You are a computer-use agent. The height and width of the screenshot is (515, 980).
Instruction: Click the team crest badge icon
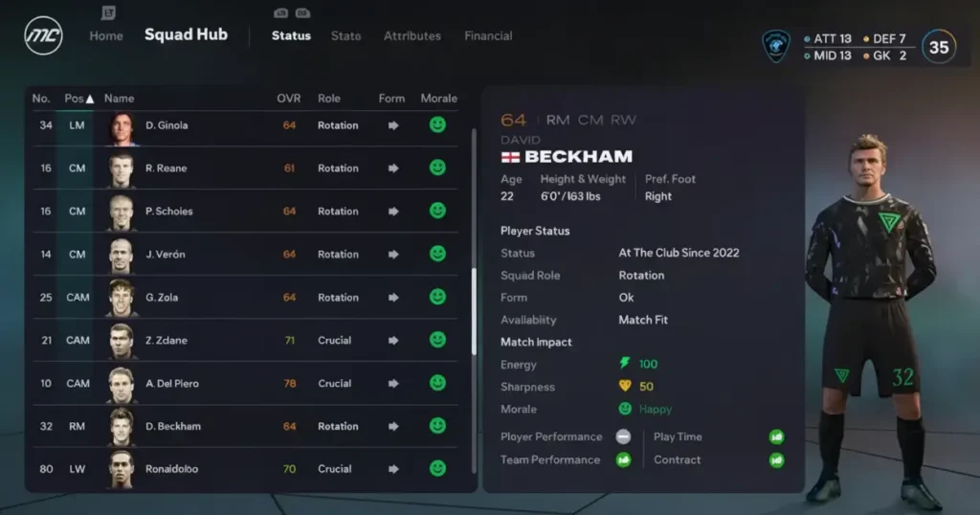775,45
